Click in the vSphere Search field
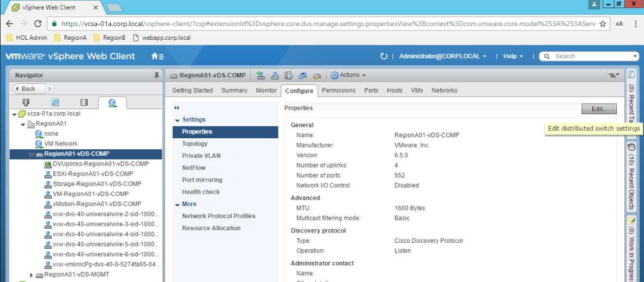Viewport: 644px width, 282px height. (x=590, y=56)
